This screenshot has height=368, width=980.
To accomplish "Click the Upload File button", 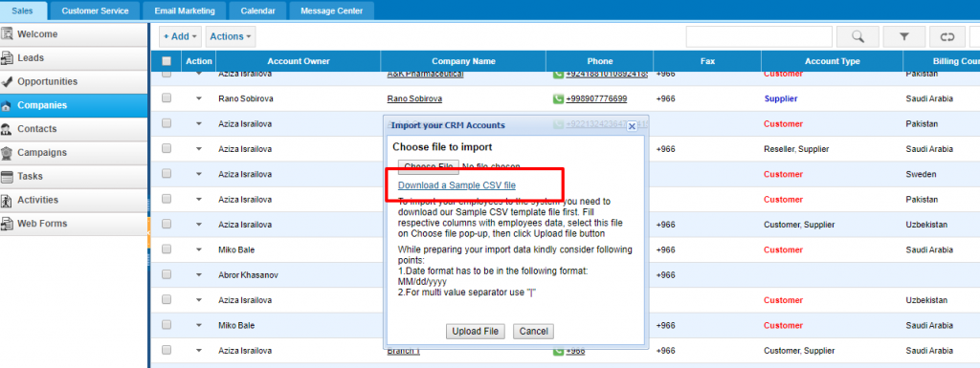I will click(x=475, y=331).
